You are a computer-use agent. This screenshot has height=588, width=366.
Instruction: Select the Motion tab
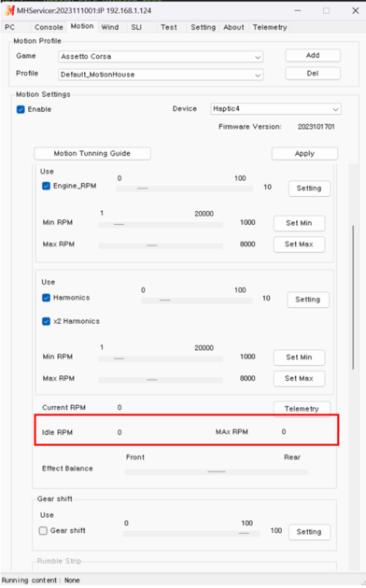pyautogui.click(x=82, y=26)
